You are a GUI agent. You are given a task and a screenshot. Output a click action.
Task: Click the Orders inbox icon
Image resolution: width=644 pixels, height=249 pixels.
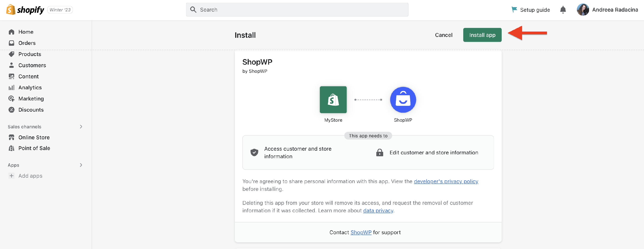12,43
